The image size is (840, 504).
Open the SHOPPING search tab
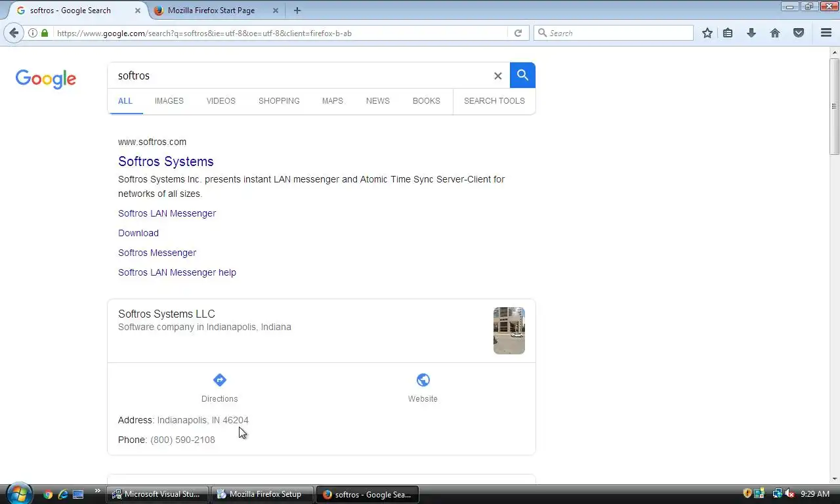pos(279,101)
